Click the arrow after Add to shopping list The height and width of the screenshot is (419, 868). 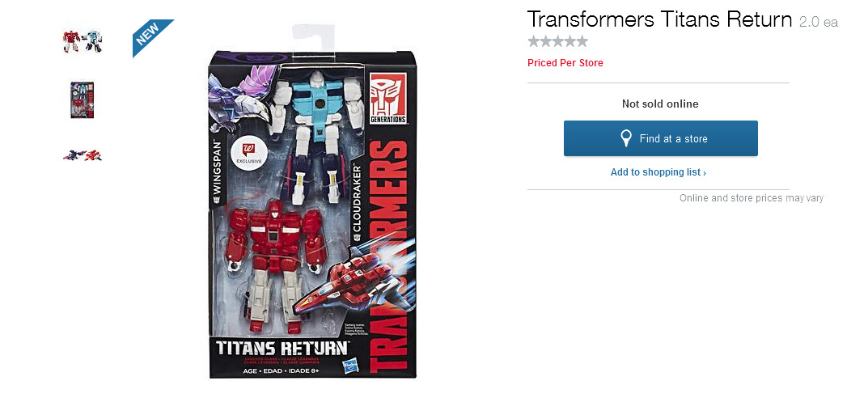pyautogui.click(x=704, y=172)
